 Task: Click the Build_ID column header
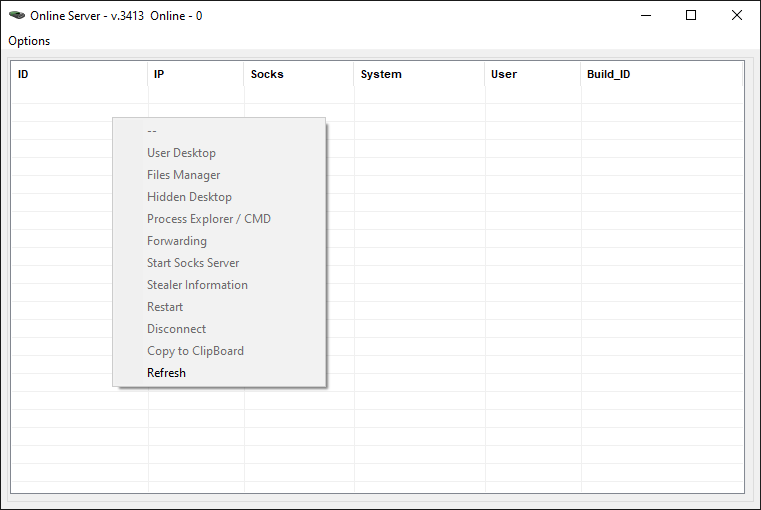(662, 74)
